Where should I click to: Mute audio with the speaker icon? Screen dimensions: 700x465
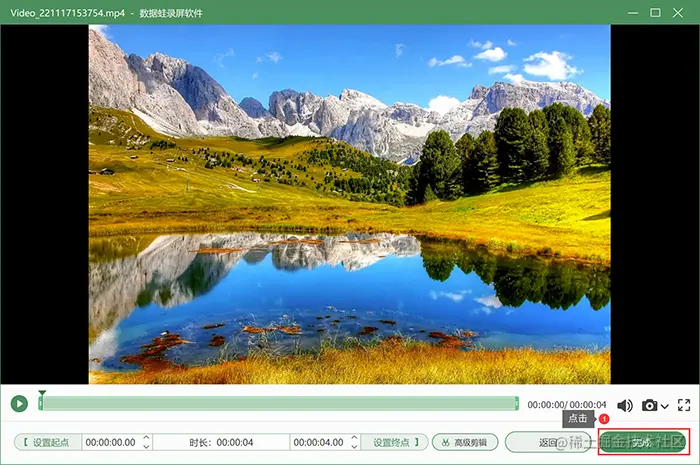click(625, 405)
